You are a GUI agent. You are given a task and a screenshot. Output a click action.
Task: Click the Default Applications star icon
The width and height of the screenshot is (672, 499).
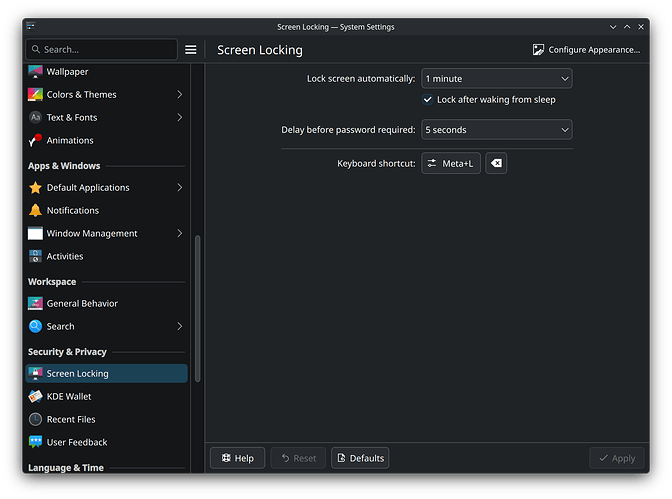coord(35,187)
